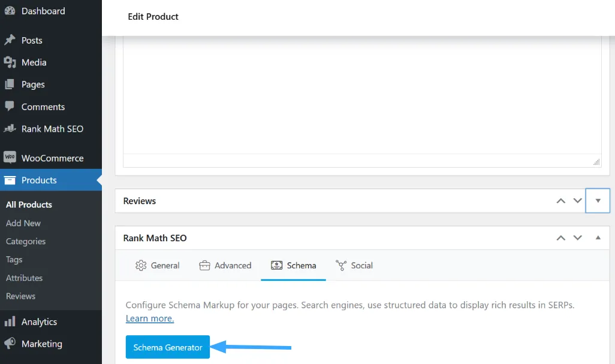
Task: Move the Reviews panel up
Action: (561, 201)
